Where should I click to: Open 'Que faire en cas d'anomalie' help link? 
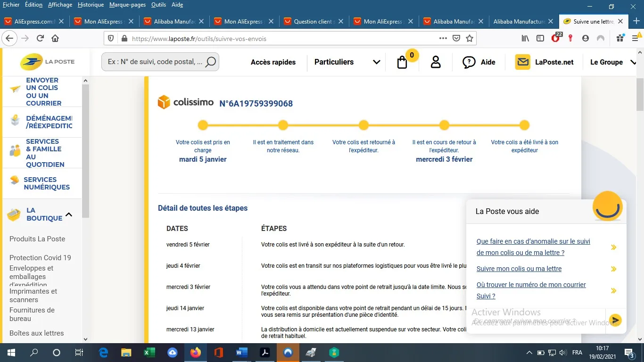533,247
